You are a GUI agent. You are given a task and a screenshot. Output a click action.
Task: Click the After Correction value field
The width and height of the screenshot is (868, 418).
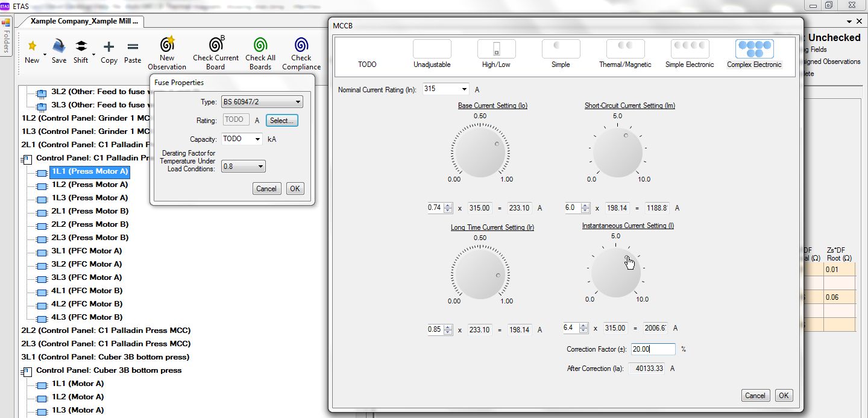pos(647,369)
